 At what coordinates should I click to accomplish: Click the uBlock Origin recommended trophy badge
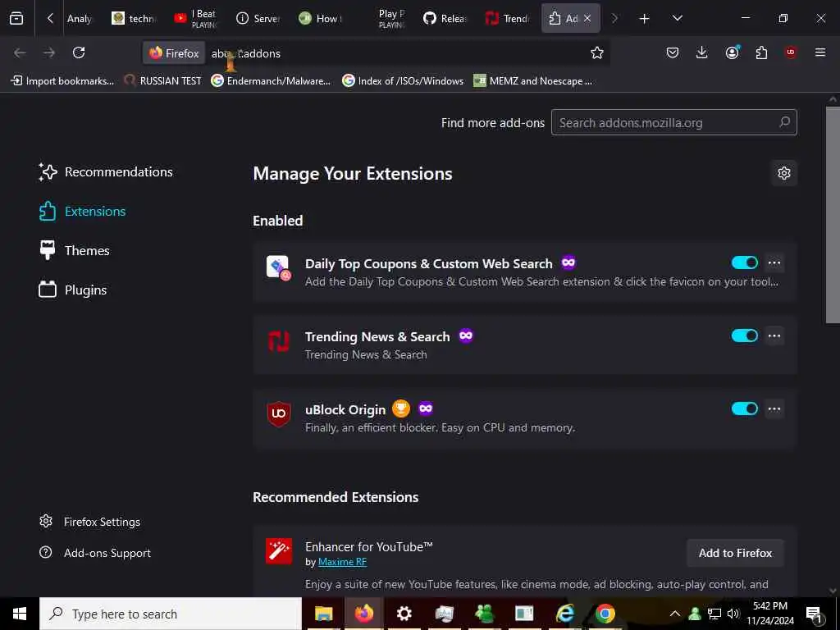point(401,409)
